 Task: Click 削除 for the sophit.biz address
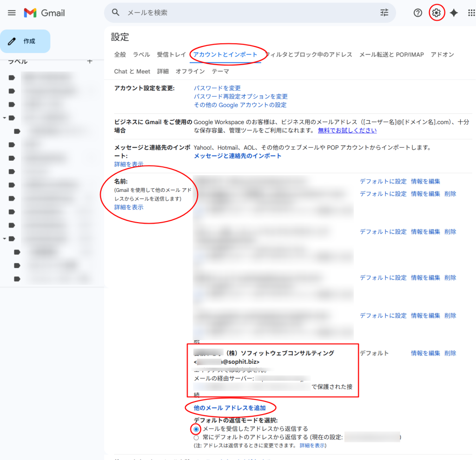(450, 353)
